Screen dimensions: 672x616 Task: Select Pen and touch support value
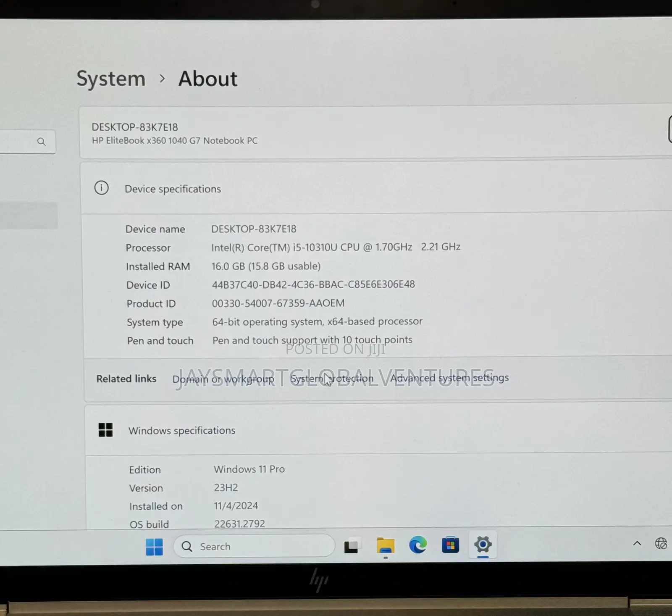click(x=312, y=340)
